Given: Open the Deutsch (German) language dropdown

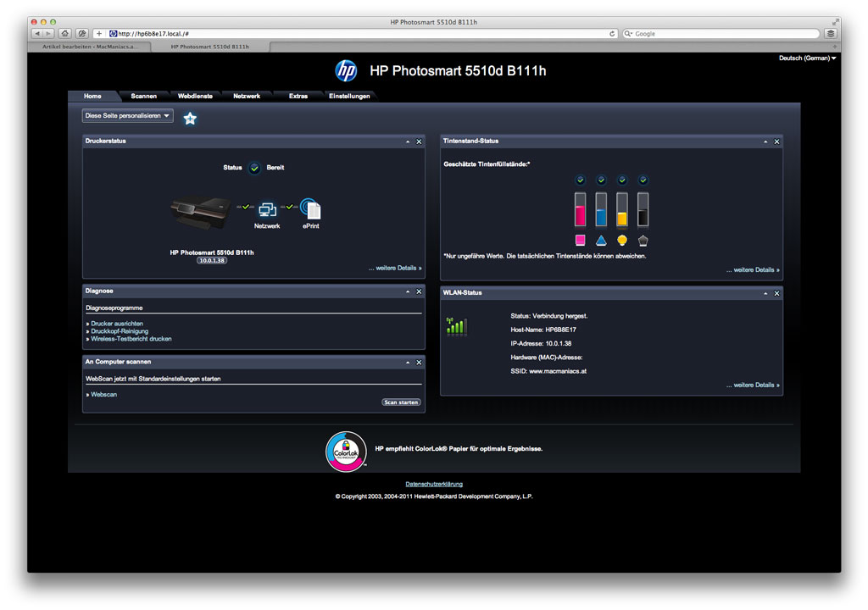Looking at the screenshot, I should point(807,58).
